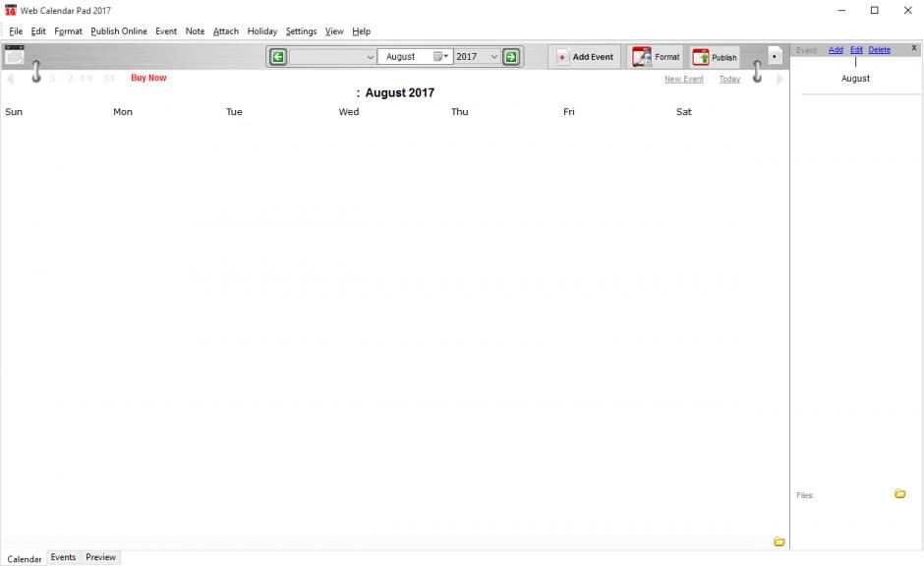Image resolution: width=924 pixels, height=566 pixels.
Task: Click the Sun column header
Action: [14, 112]
